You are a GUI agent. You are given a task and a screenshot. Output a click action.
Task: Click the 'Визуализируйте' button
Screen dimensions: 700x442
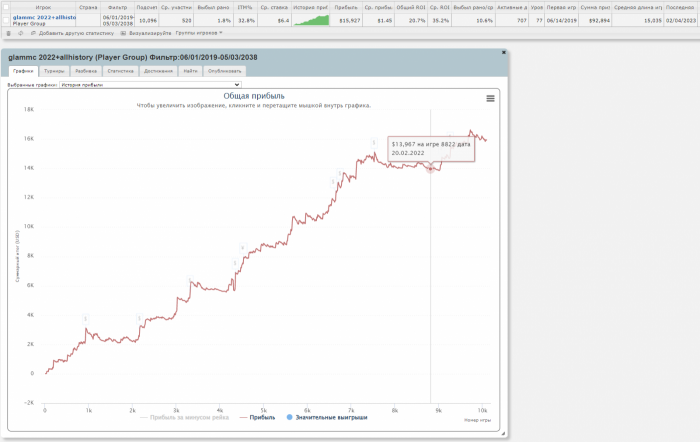point(146,33)
